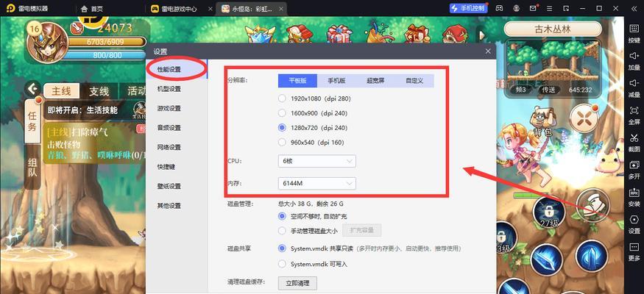644x294 pixels.
Task: Click the 减量 volume down icon
Action: coord(634,83)
